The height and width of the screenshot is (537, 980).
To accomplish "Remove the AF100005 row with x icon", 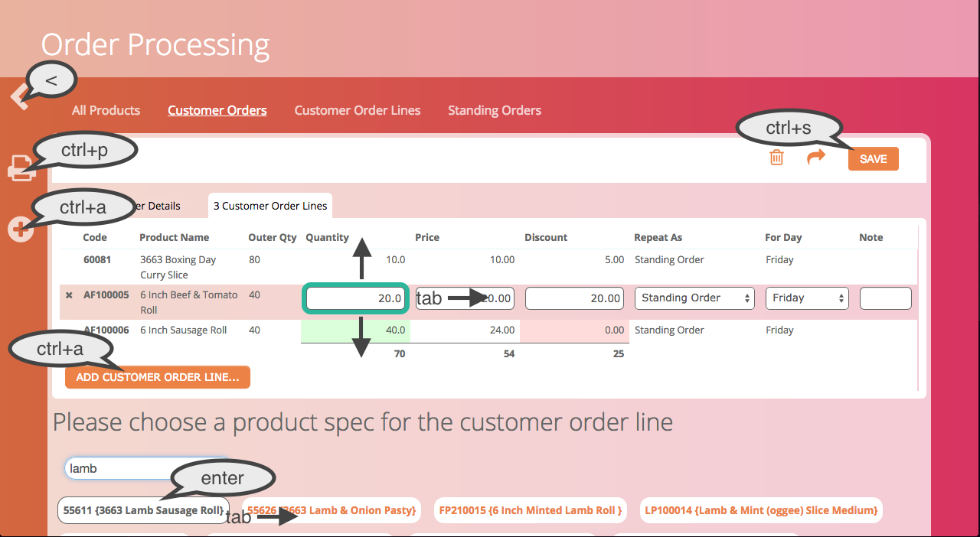I will 69,295.
